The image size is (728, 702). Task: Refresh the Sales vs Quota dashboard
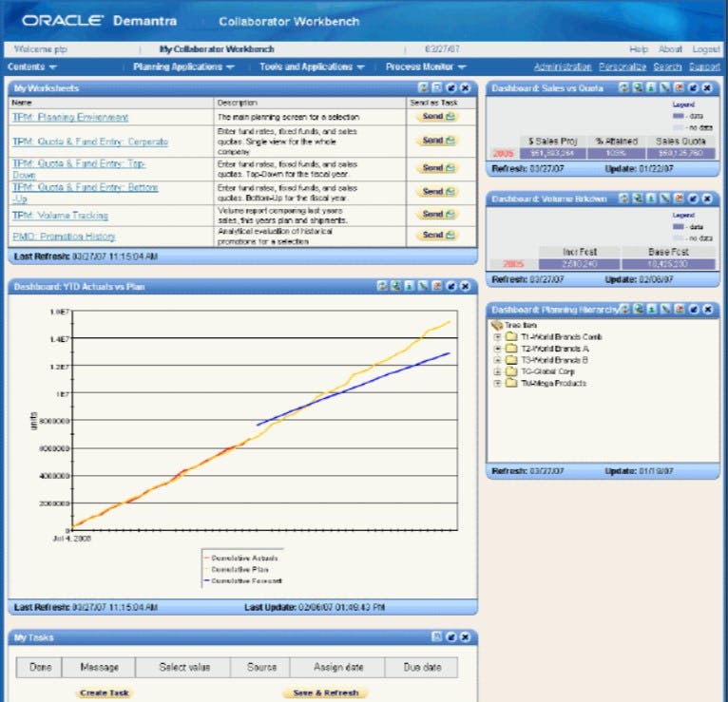tap(623, 87)
